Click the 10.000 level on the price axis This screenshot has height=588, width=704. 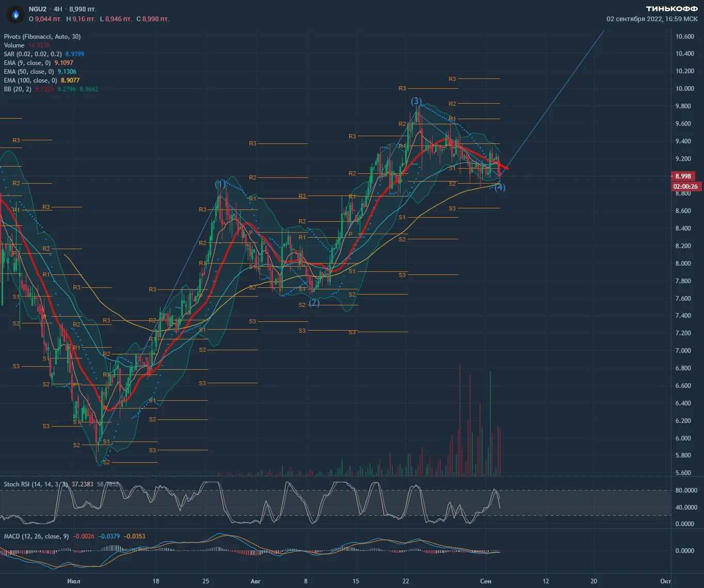(684, 89)
